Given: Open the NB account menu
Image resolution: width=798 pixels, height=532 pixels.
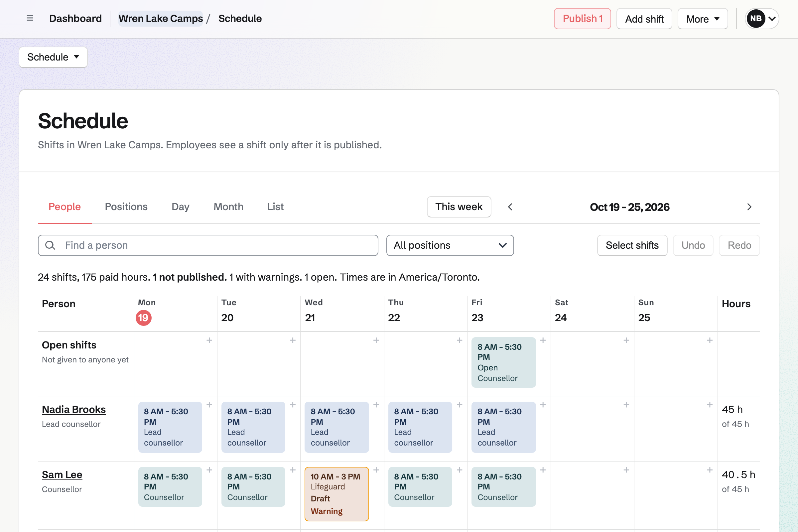Looking at the screenshot, I should [x=762, y=19].
